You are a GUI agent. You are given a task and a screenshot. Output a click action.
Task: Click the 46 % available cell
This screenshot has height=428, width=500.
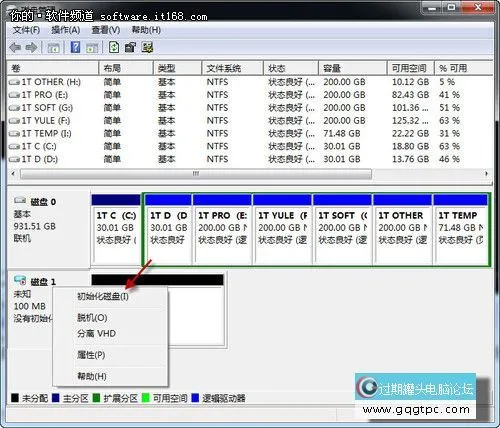point(449,159)
